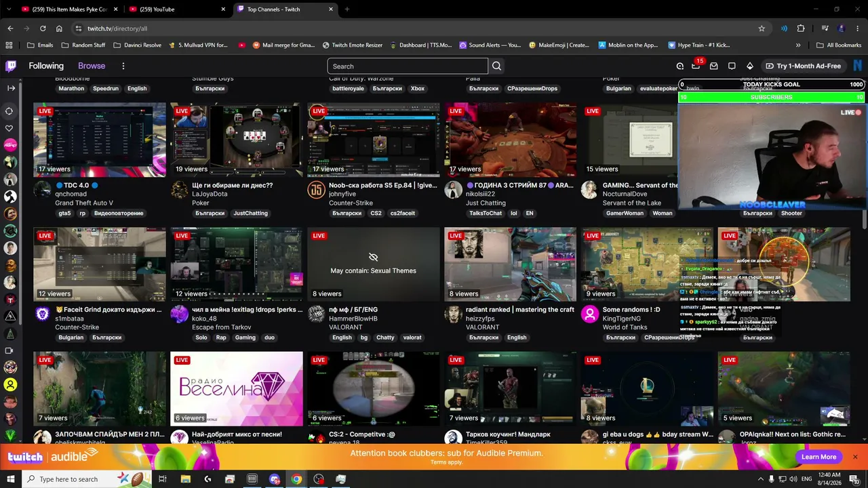Screen dimensions: 868x488
Task: Click the camera icon in left sidebar
Action: 9,350
